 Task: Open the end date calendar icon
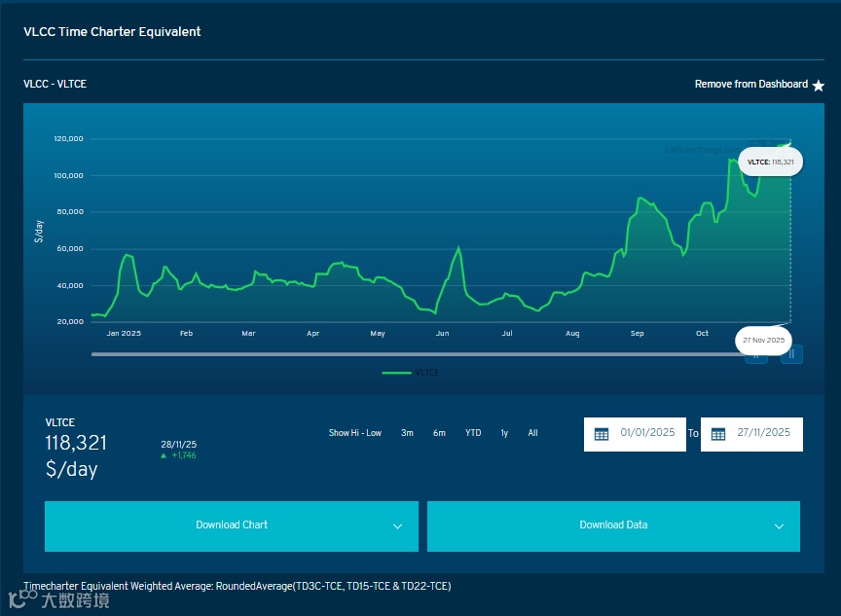click(x=718, y=434)
